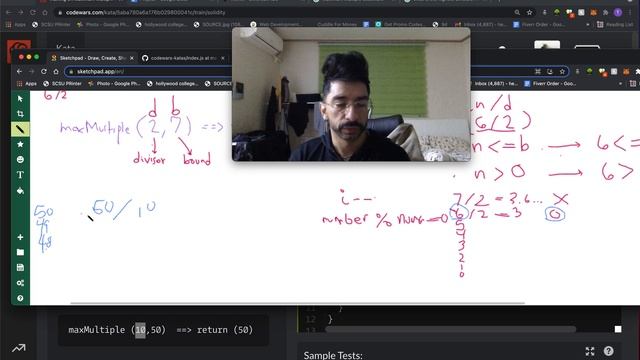Open the Extensions puzzle icon in the Codewars window
The image size is (640, 360).
coord(605,13)
